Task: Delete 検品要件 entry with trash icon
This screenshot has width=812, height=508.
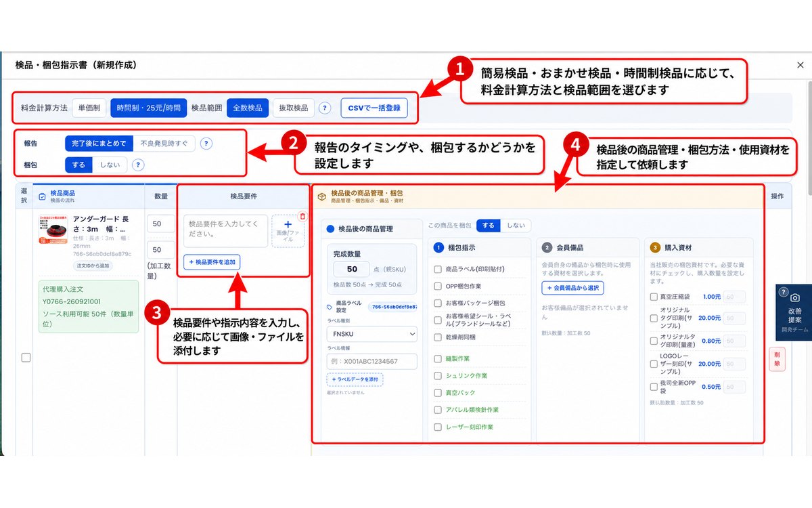Action: point(302,217)
